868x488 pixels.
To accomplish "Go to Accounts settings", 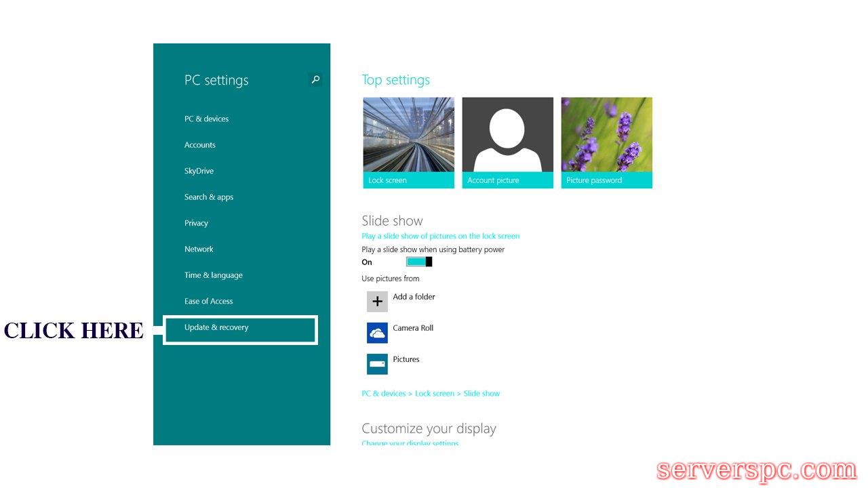I will point(199,145).
